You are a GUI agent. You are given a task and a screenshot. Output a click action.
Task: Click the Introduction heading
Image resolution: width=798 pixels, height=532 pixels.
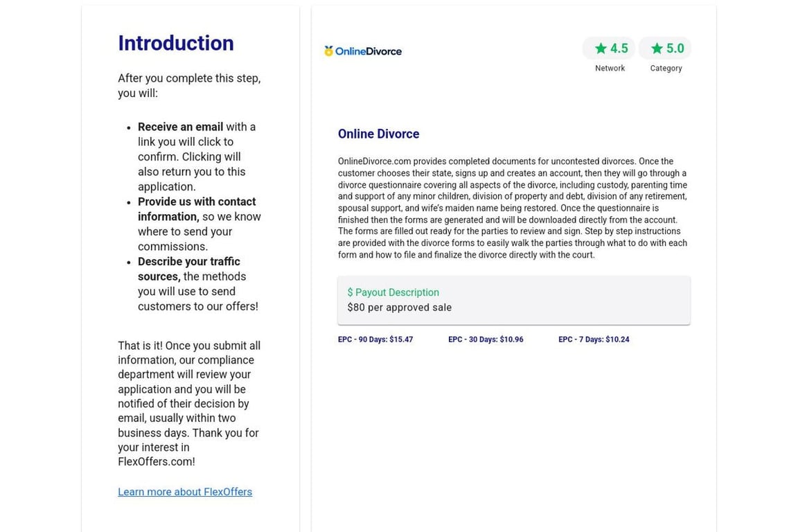pos(176,43)
